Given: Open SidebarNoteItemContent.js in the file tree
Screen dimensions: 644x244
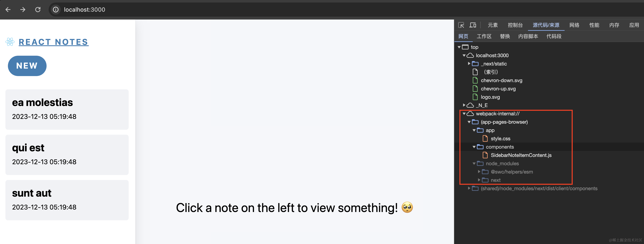Looking at the screenshot, I should coord(521,155).
